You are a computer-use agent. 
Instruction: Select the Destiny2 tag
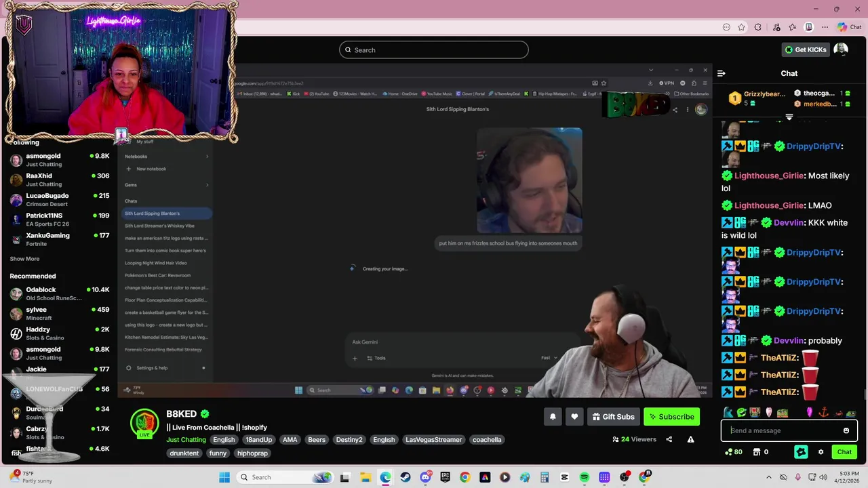tap(349, 440)
